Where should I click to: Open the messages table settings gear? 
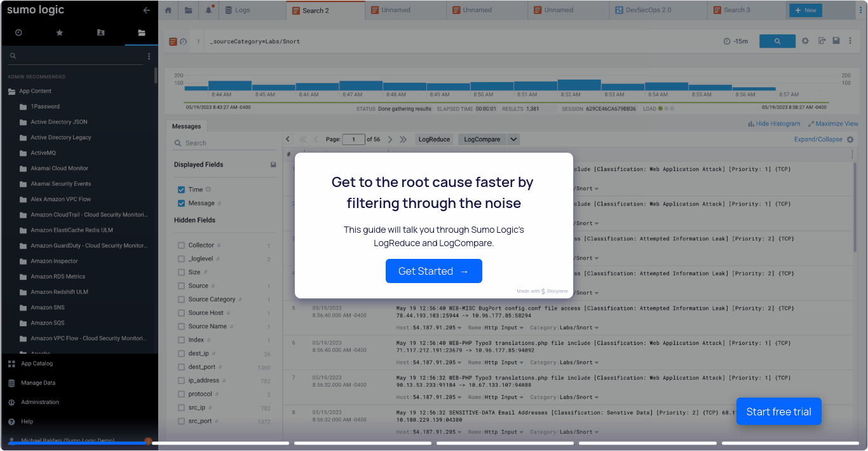coord(850,139)
